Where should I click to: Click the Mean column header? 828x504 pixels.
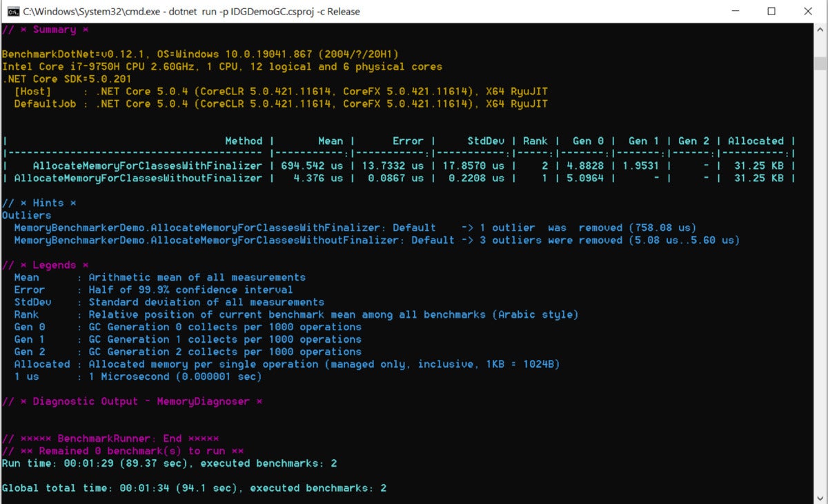point(331,141)
